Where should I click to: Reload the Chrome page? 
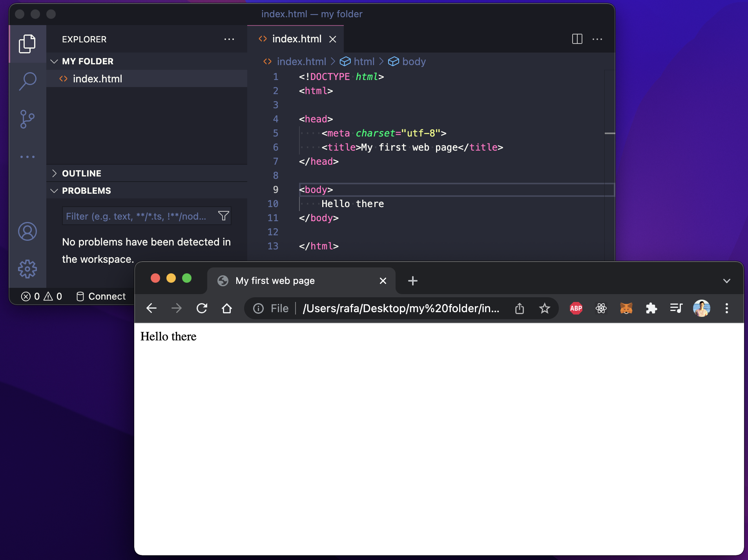click(x=202, y=309)
